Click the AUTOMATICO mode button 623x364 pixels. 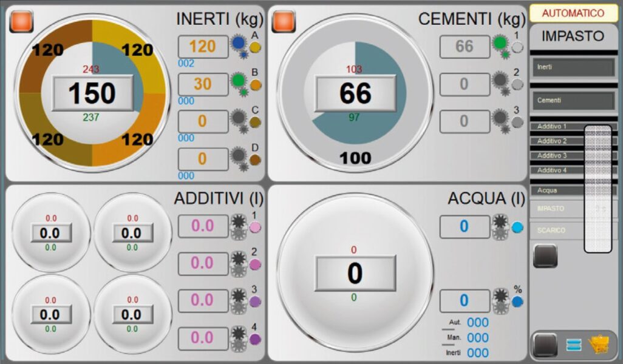(573, 13)
